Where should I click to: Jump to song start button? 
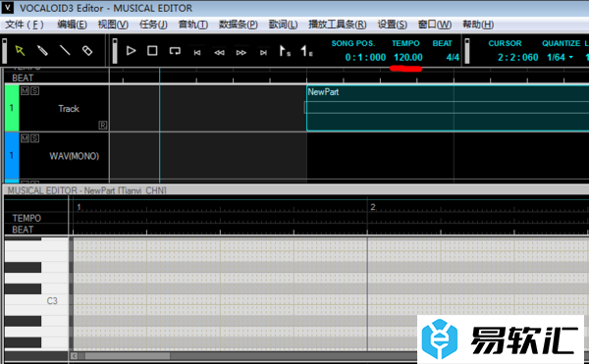pos(197,53)
